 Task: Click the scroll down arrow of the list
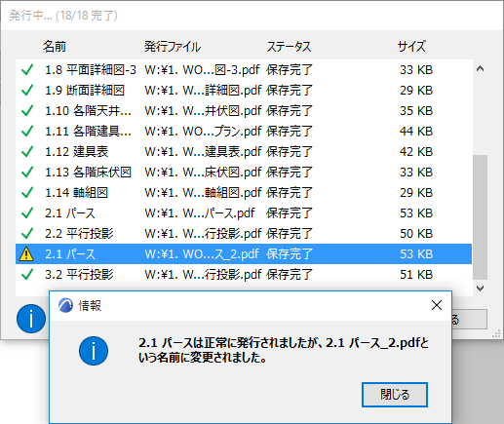pos(480,288)
